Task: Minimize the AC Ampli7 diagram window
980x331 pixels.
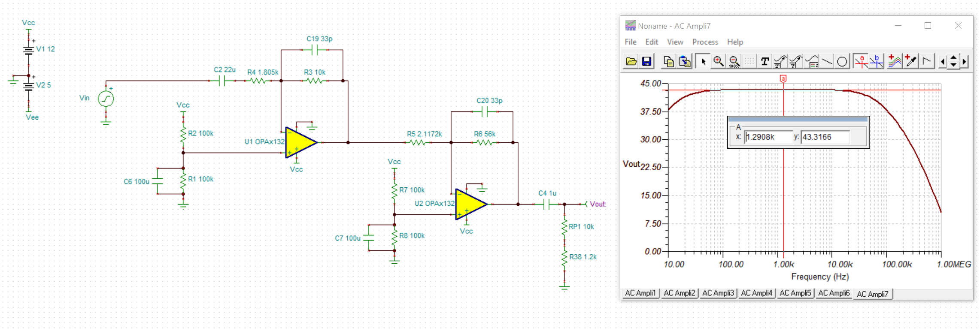Action: [x=898, y=26]
